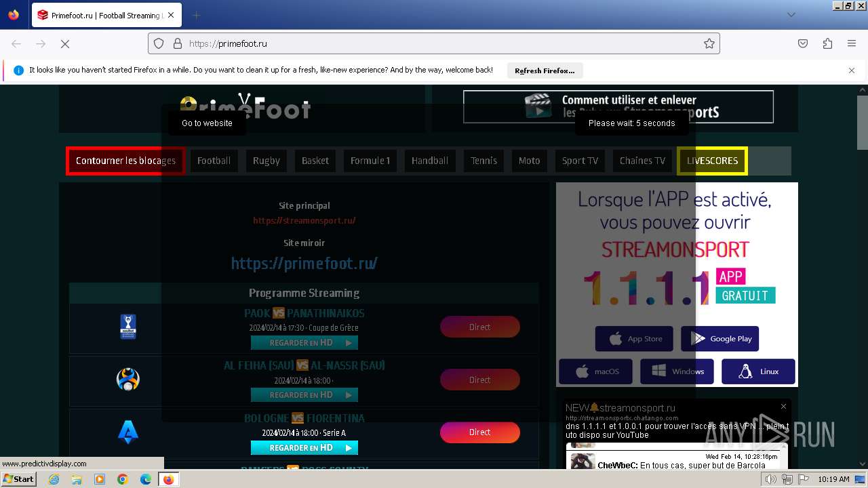Open the Handball menu item
The width and height of the screenshot is (868, 488).
click(x=430, y=161)
